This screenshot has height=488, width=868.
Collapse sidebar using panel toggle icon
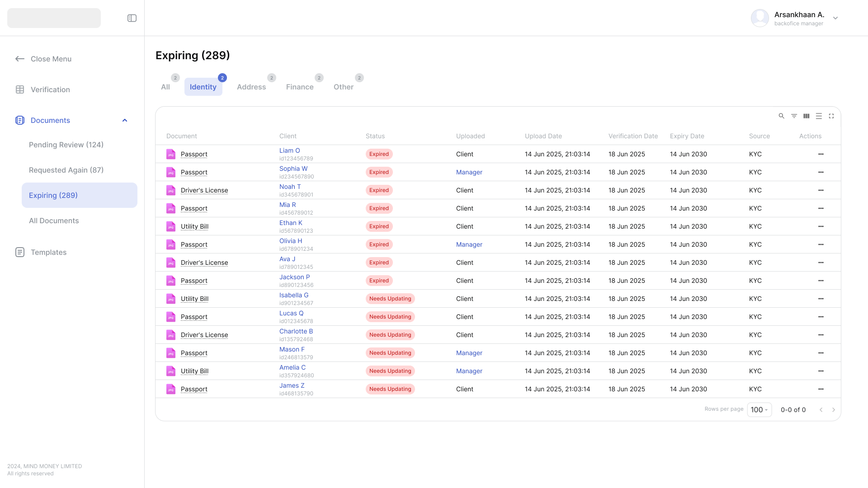(132, 18)
